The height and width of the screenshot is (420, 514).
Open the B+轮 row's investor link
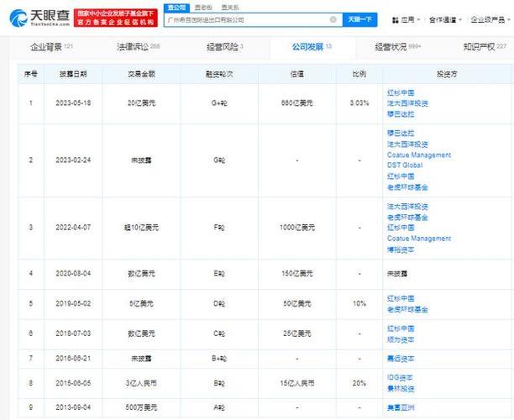401,359
